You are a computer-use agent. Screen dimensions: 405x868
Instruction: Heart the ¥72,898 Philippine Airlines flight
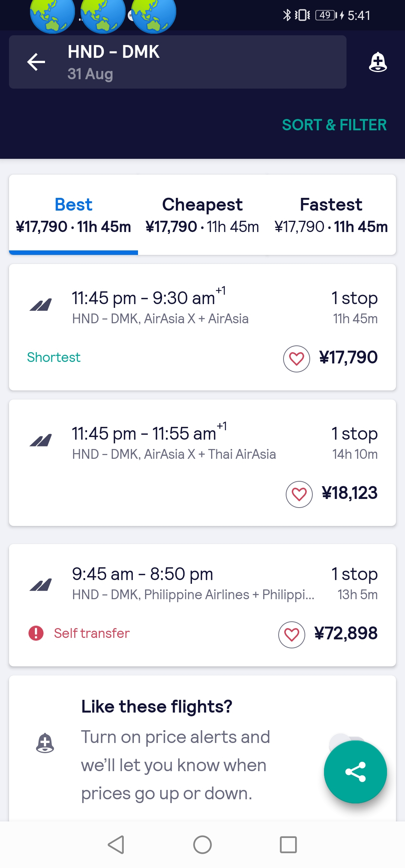tap(291, 634)
